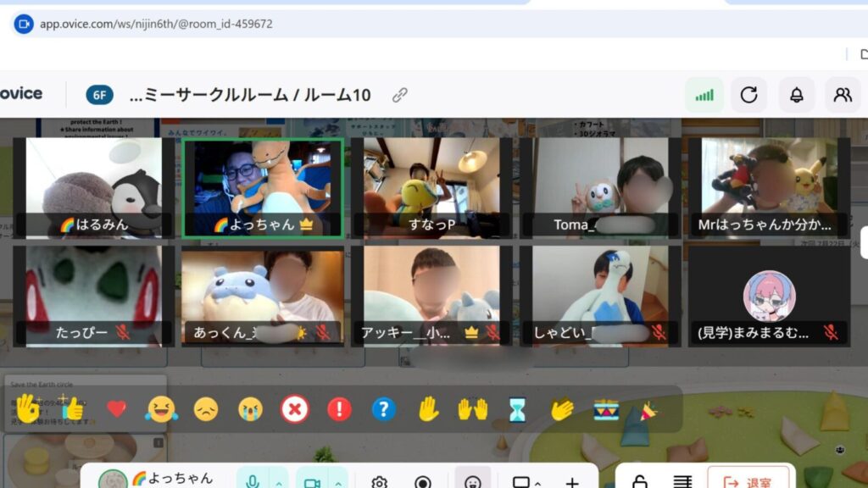Open the settings gear in the bottom toolbar

pos(379,481)
